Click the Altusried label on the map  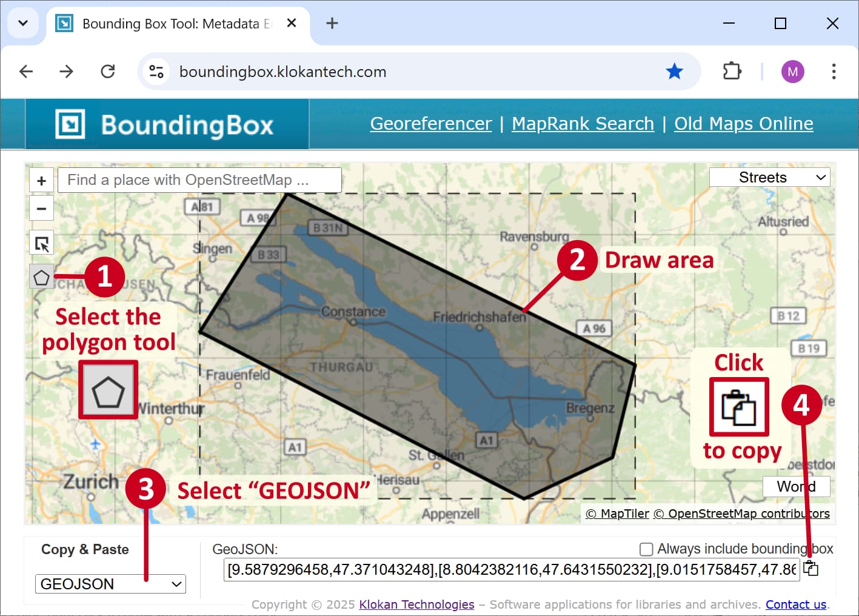pyautogui.click(x=783, y=221)
